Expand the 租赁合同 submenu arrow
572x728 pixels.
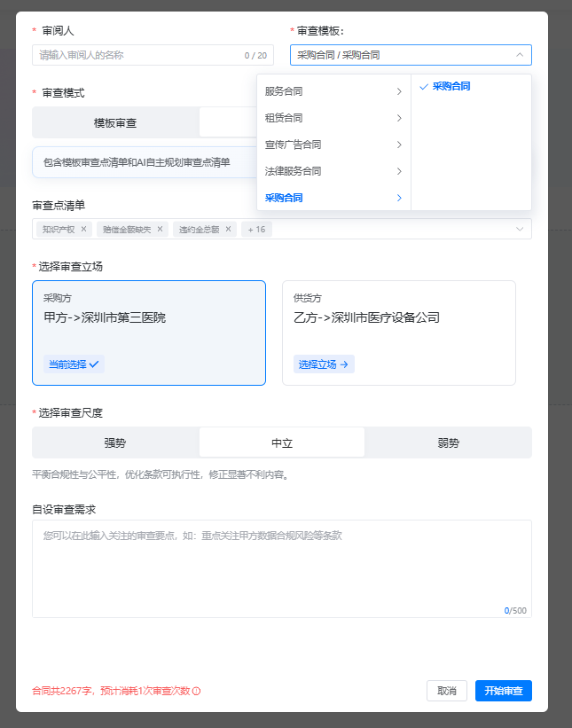coord(400,118)
